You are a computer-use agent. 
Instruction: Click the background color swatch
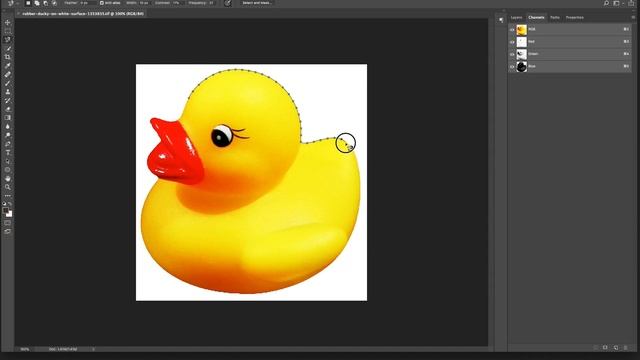pos(10,214)
